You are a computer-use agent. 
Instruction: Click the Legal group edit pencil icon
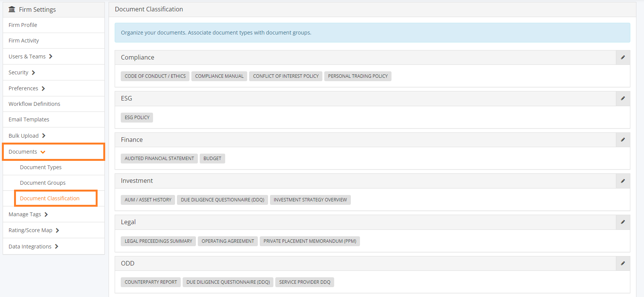point(623,222)
